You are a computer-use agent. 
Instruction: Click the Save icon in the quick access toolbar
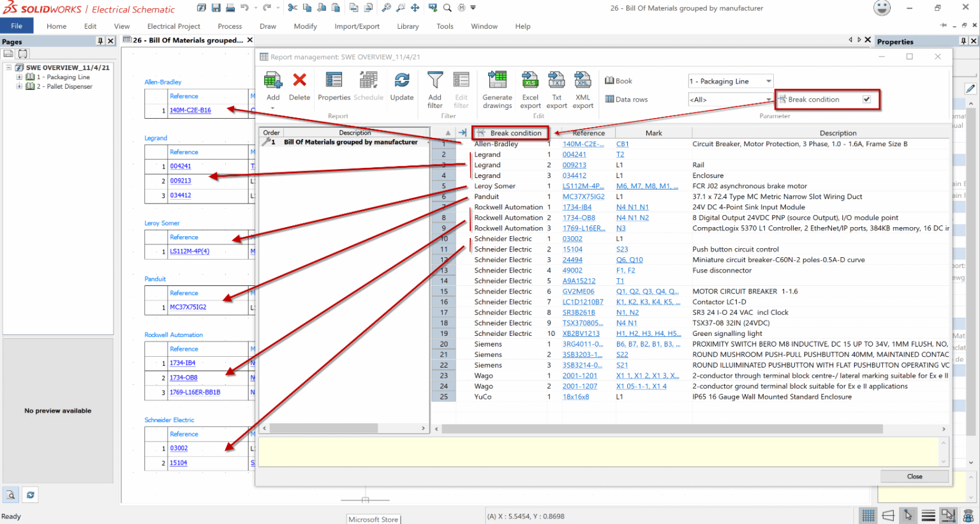coord(216,8)
